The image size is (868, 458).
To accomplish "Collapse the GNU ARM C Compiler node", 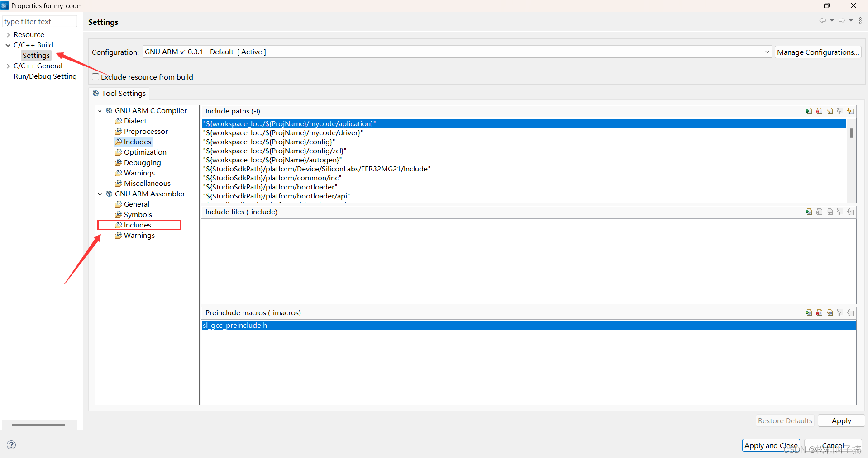I will (100, 110).
